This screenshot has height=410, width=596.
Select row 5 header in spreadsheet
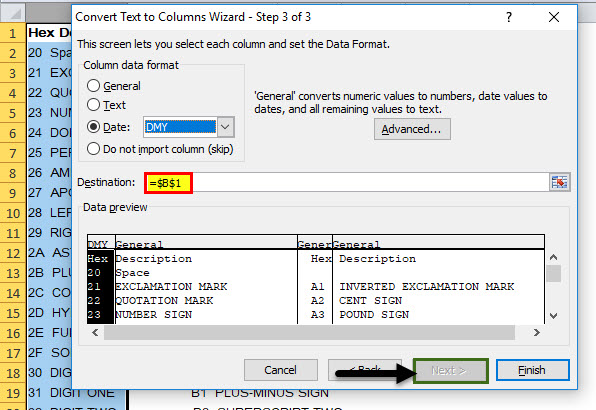[13, 113]
